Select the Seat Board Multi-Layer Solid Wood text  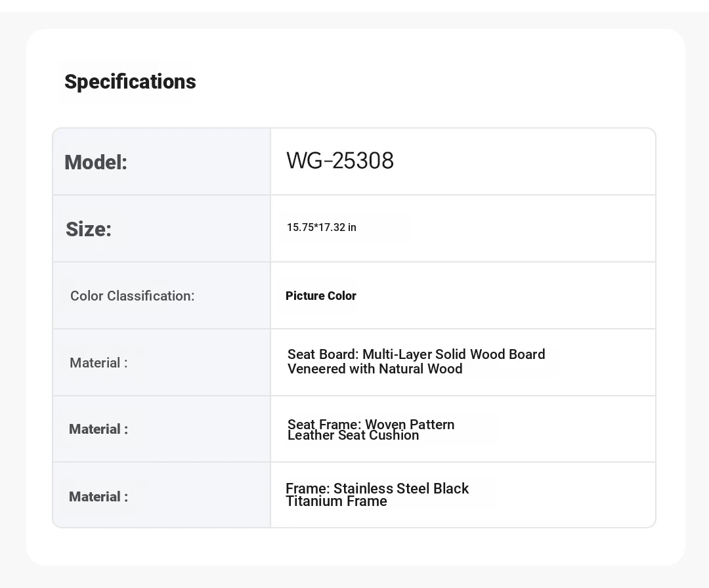[x=416, y=354]
